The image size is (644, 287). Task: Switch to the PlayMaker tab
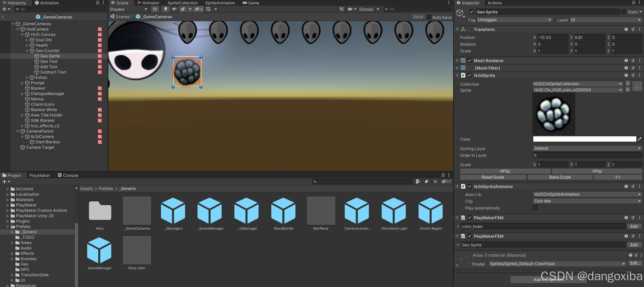coord(40,175)
